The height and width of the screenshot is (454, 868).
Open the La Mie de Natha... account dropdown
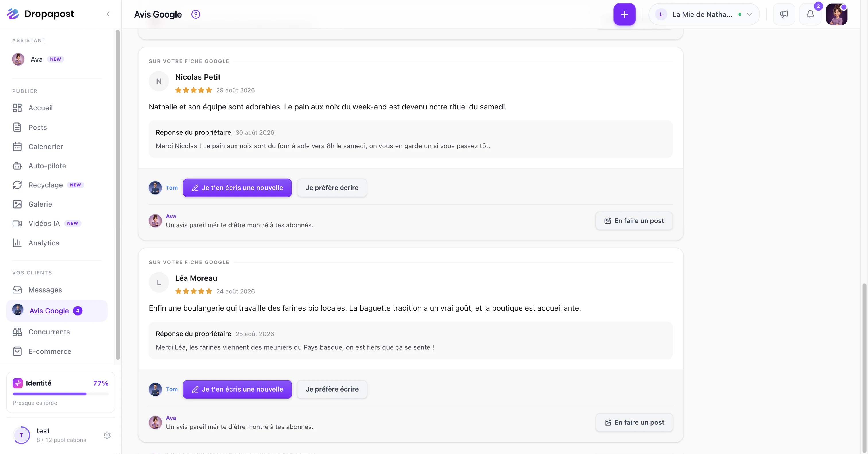[704, 14]
